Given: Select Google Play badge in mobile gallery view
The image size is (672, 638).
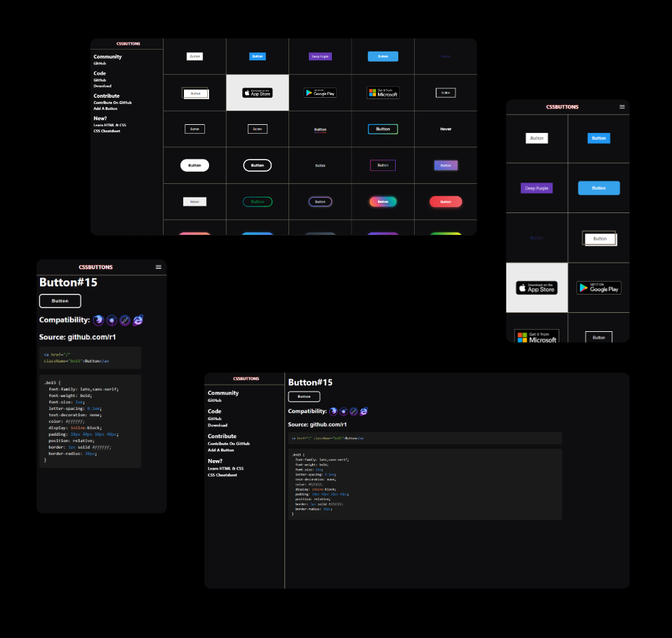Looking at the screenshot, I should click(x=599, y=288).
